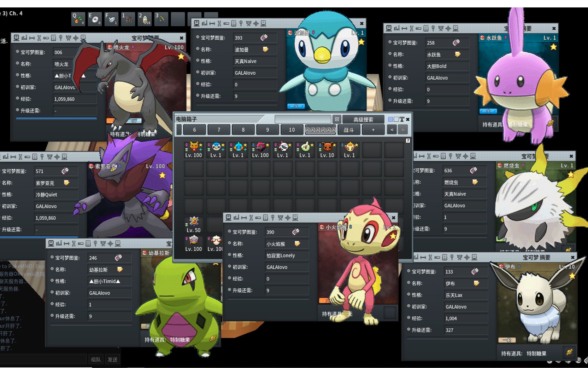This screenshot has width=588, height=368.
Task: Click the DNA helix icon in 水跃鱼 summary window
Action: coord(411,28)
